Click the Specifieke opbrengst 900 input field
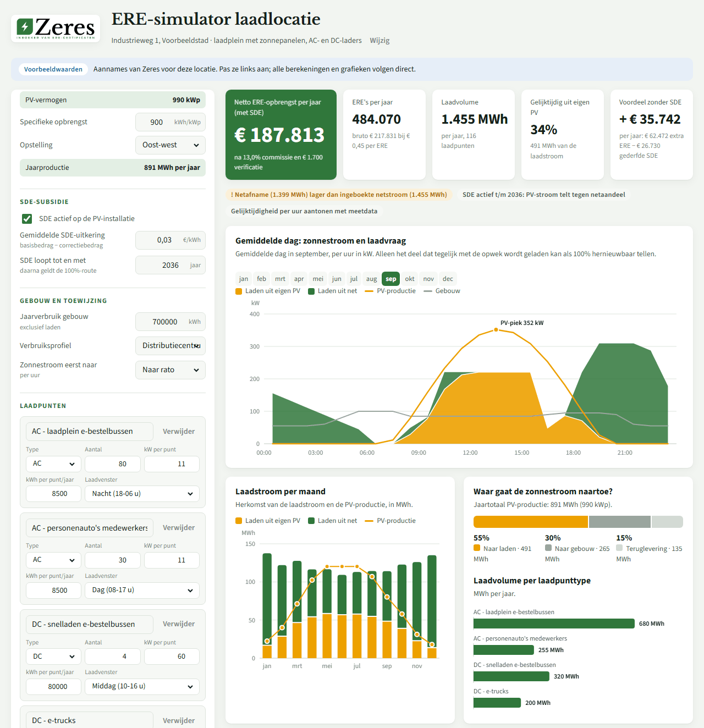Viewport: 704px width, 728px height. 170,122
